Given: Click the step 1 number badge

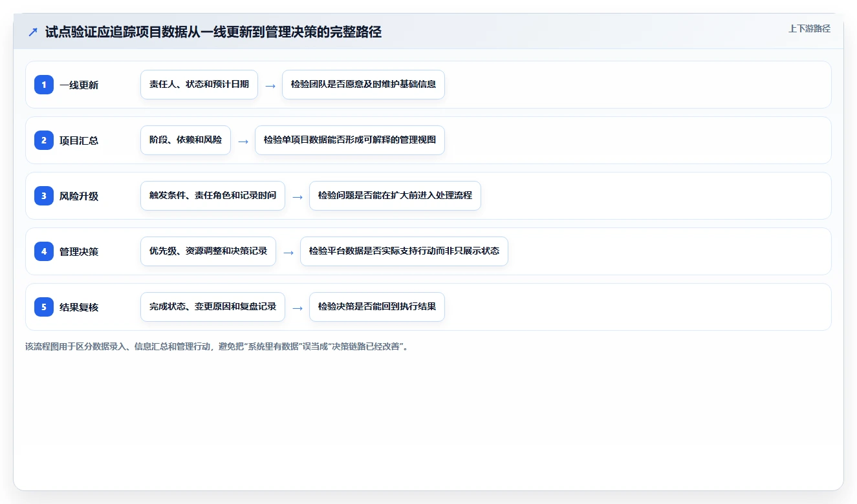Looking at the screenshot, I should tap(44, 85).
